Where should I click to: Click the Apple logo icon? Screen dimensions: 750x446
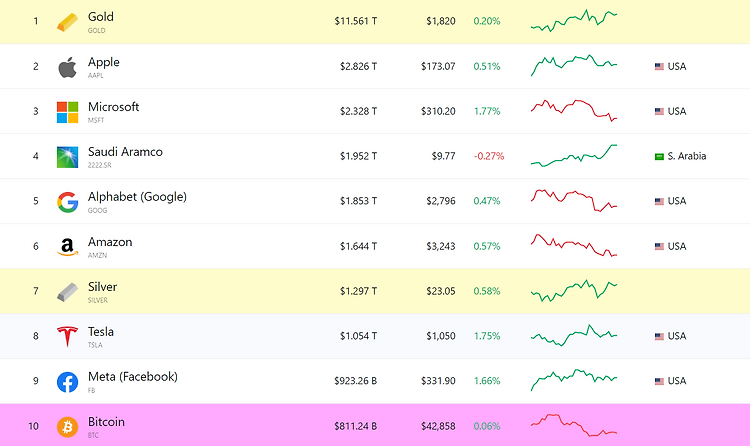pyautogui.click(x=67, y=67)
